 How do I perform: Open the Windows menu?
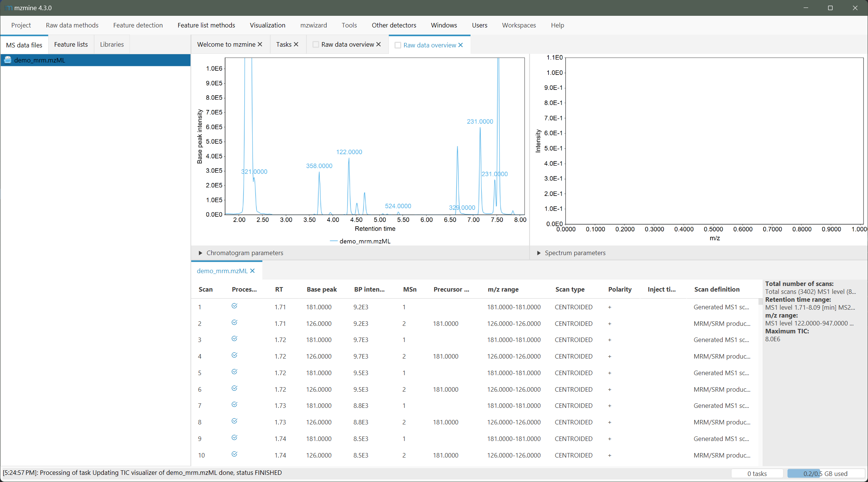coord(444,25)
